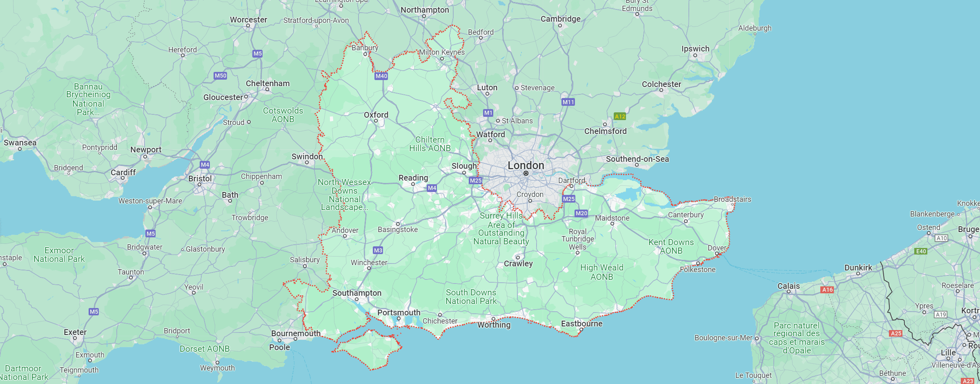Select the Cotswolds AONB label
Screen dimensions: 980x384
coord(283,115)
